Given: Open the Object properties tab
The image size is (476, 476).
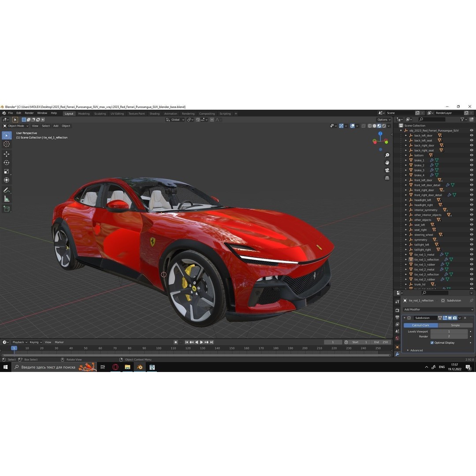Looking at the screenshot, I should pos(398,347).
